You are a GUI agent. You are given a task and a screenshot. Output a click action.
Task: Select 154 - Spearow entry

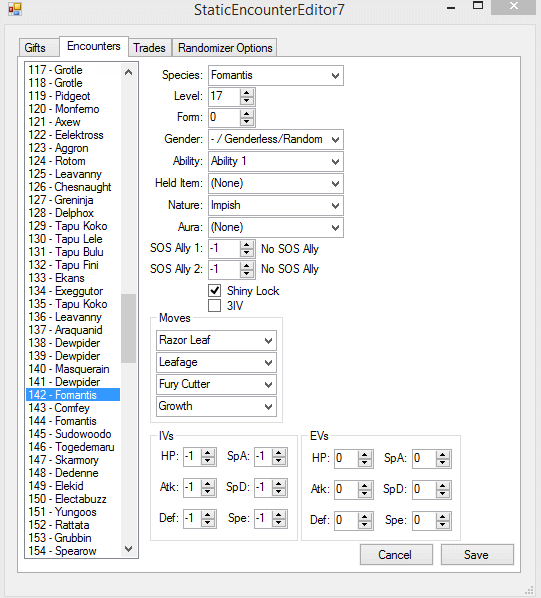pos(73,551)
